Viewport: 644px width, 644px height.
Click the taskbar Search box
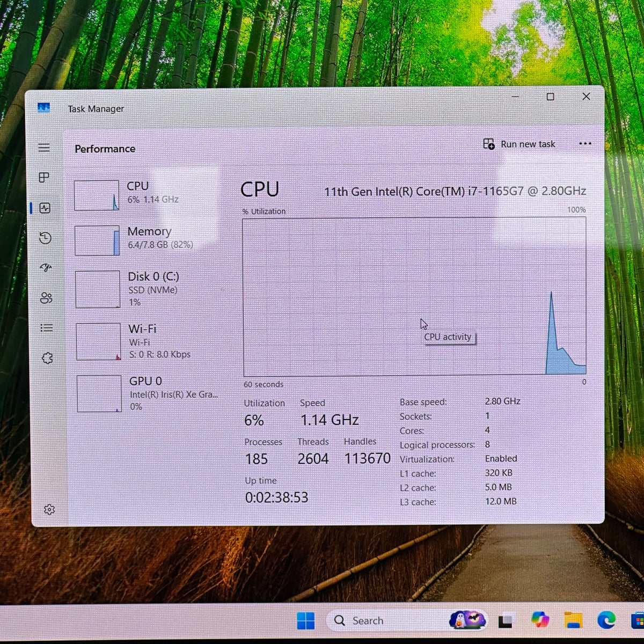coord(406,620)
